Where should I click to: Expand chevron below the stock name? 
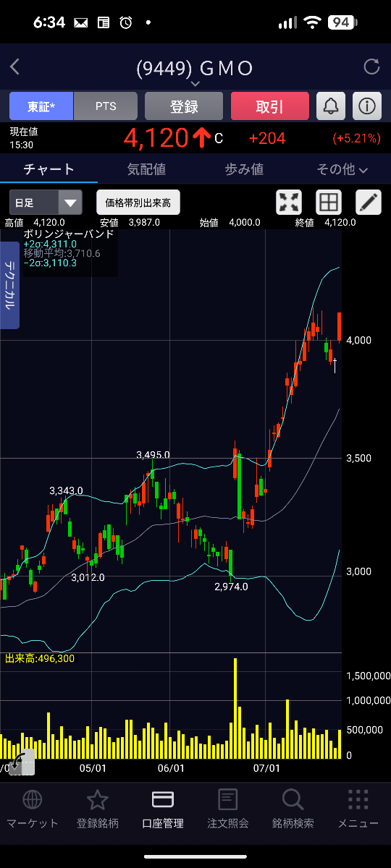[x=195, y=84]
